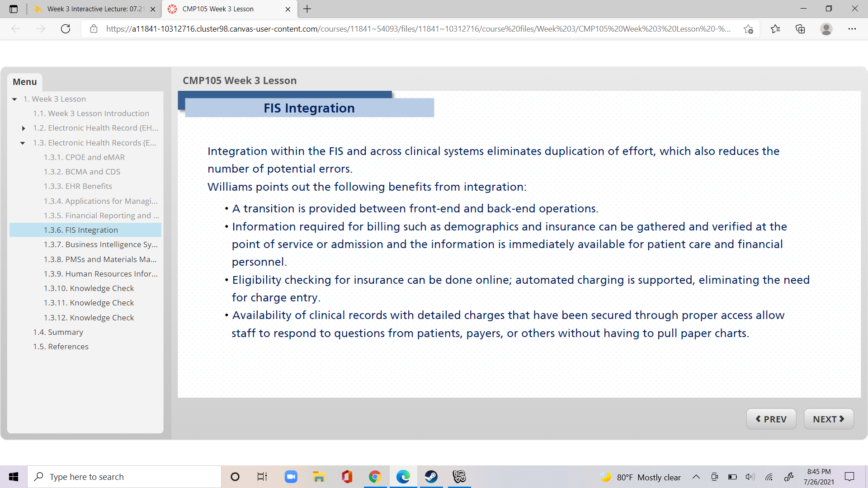868x488 pixels.
Task: Open a new browser tab
Action: [307, 9]
